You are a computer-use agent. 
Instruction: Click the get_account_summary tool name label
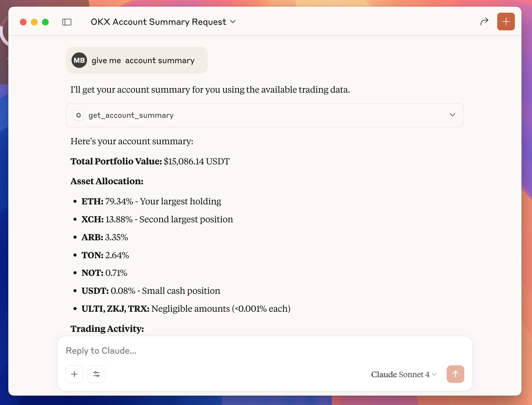point(131,115)
